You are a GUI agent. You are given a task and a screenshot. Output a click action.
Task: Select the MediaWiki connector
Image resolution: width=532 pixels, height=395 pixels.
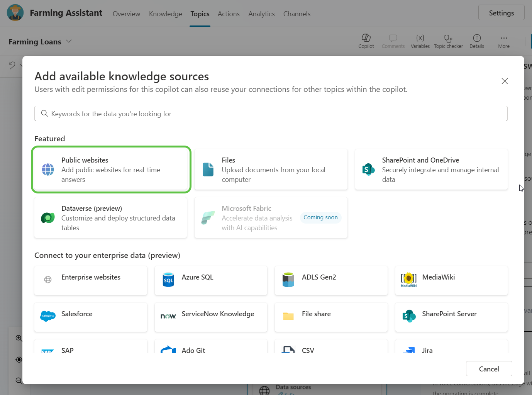click(x=451, y=280)
